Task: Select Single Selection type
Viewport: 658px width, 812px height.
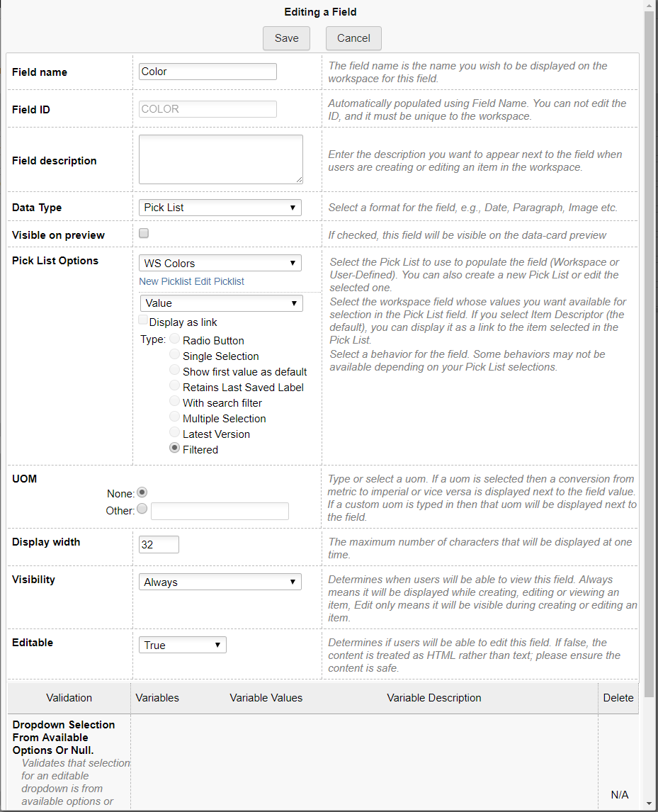Action: [174, 354]
